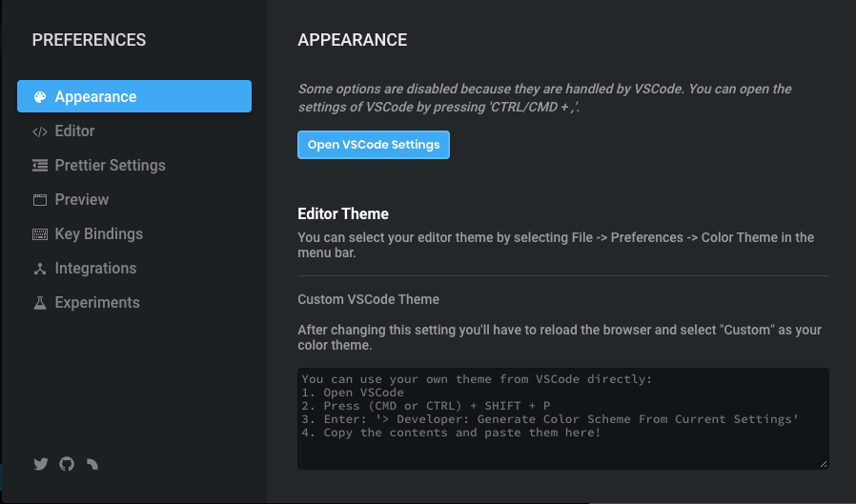The width and height of the screenshot is (856, 504).
Task: Click the indent icon for Prettier Settings
Action: (x=40, y=166)
